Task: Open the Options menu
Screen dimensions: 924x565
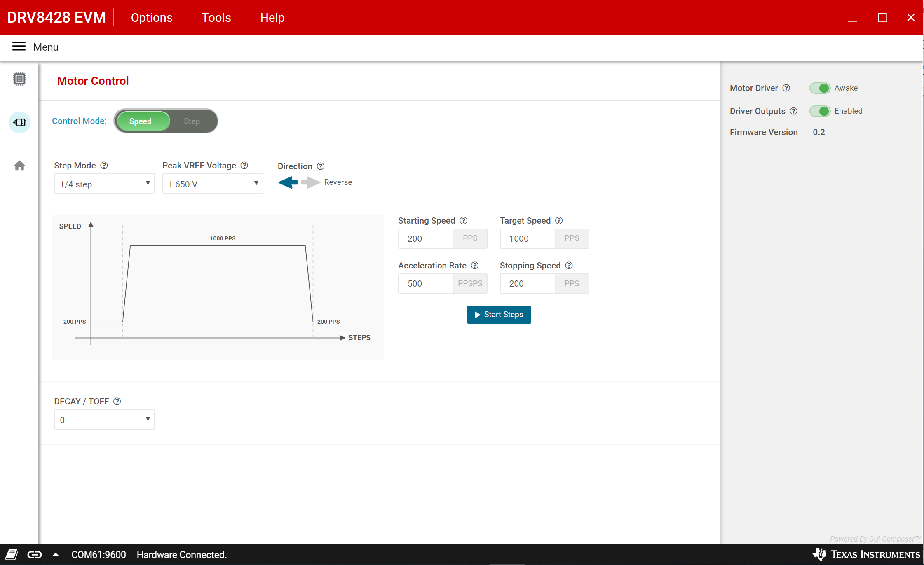Action: (151, 17)
